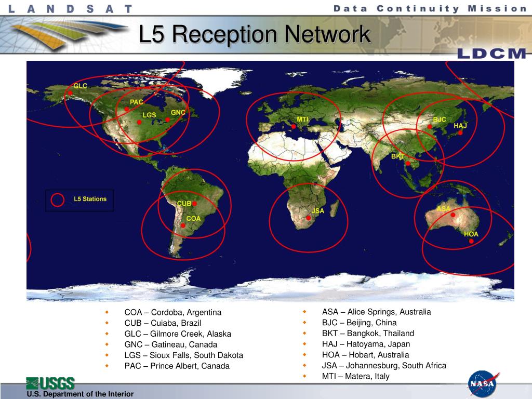Click the USGS logo

tap(50, 383)
